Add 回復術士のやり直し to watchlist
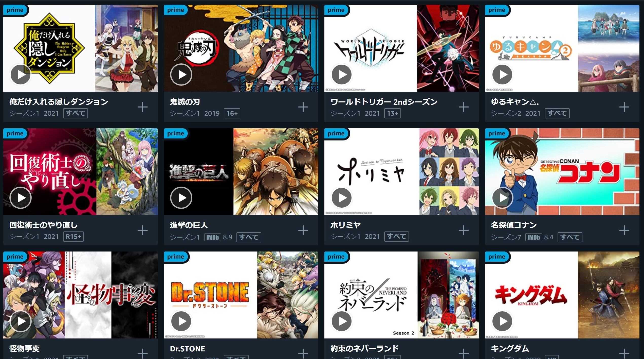This screenshot has height=359, width=644. [x=142, y=230]
